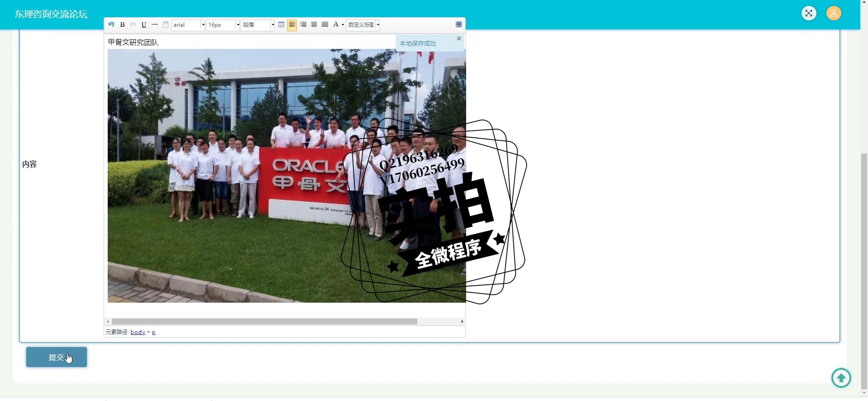Toggle underline formatting
The image size is (868, 401).
coord(144,24)
